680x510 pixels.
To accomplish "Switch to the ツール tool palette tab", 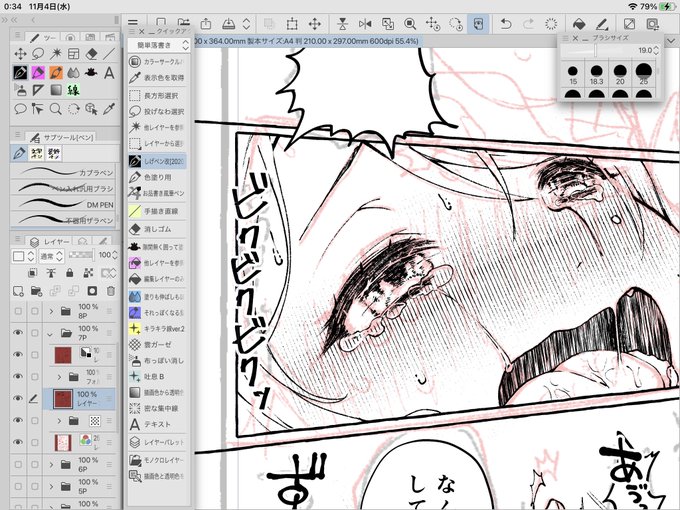I will pos(42,38).
